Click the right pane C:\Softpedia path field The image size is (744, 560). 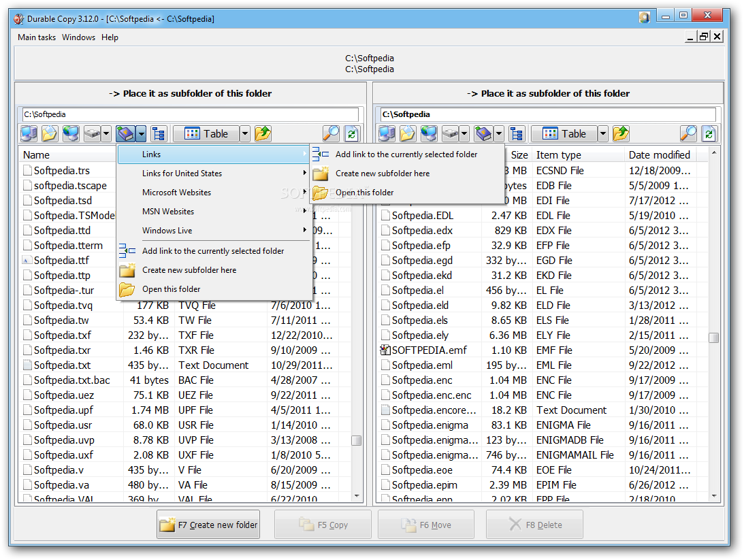pos(548,114)
